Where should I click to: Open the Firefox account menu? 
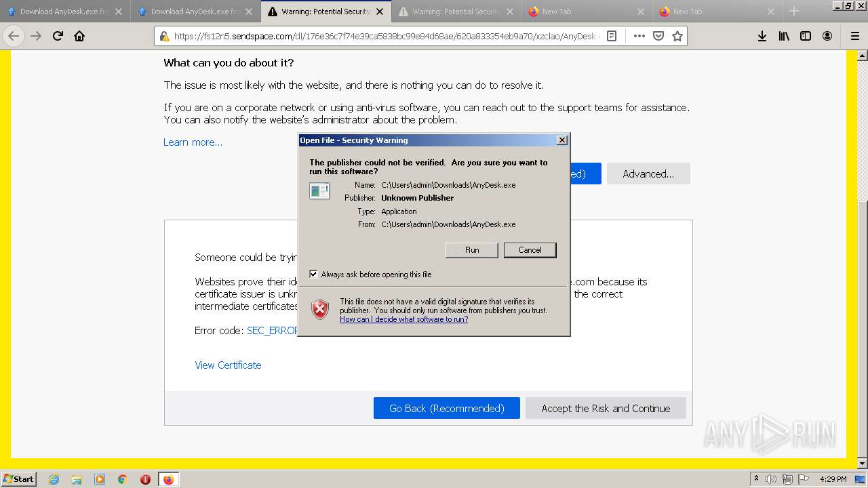point(827,36)
